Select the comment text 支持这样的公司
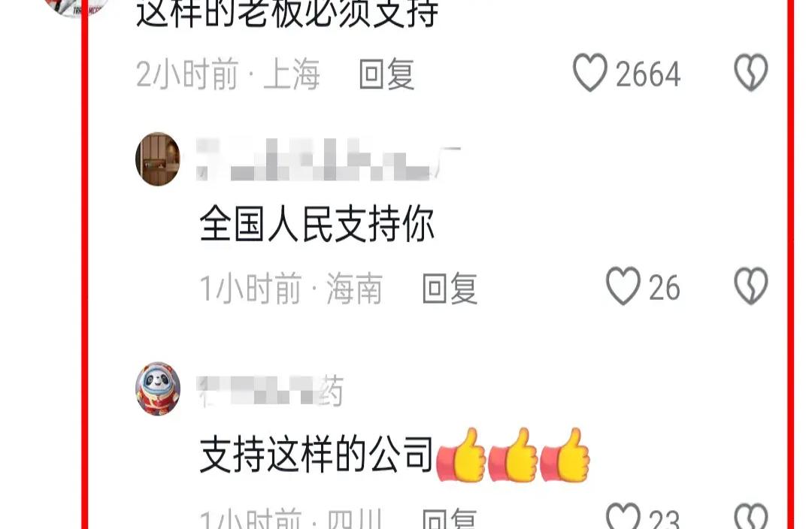This screenshot has width=812, height=529. (317, 454)
